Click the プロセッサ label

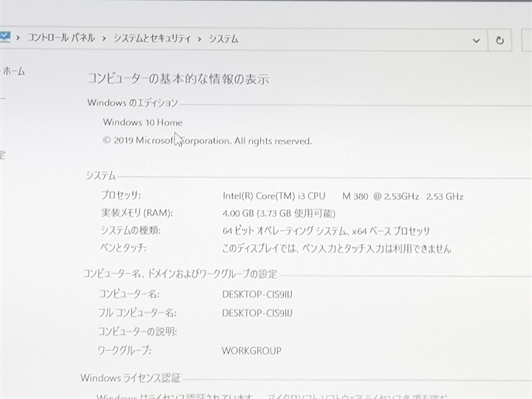(120, 195)
